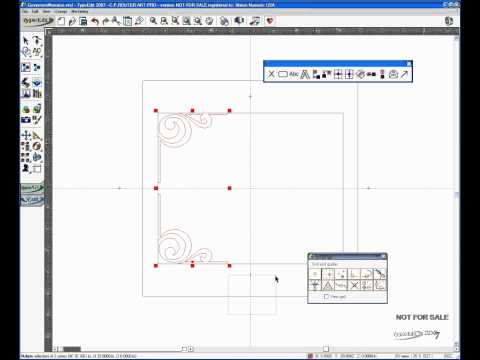The height and width of the screenshot is (360, 480).
Task: Click the Undo arrow icon
Action: coord(95,21)
